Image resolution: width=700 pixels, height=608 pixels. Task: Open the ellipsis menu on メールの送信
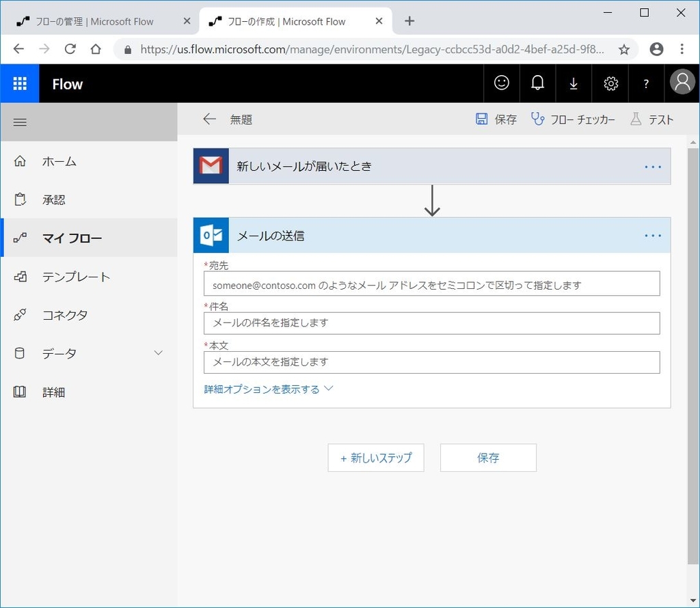pyautogui.click(x=653, y=235)
